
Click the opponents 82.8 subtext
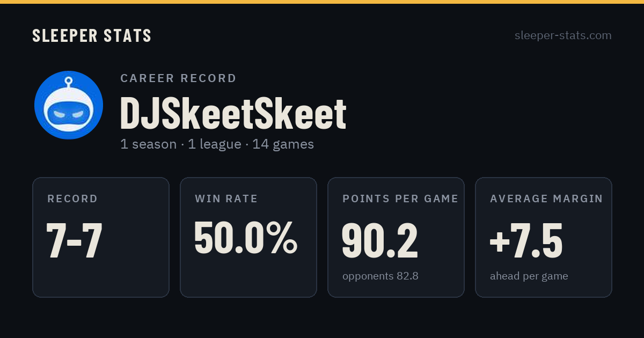click(380, 276)
